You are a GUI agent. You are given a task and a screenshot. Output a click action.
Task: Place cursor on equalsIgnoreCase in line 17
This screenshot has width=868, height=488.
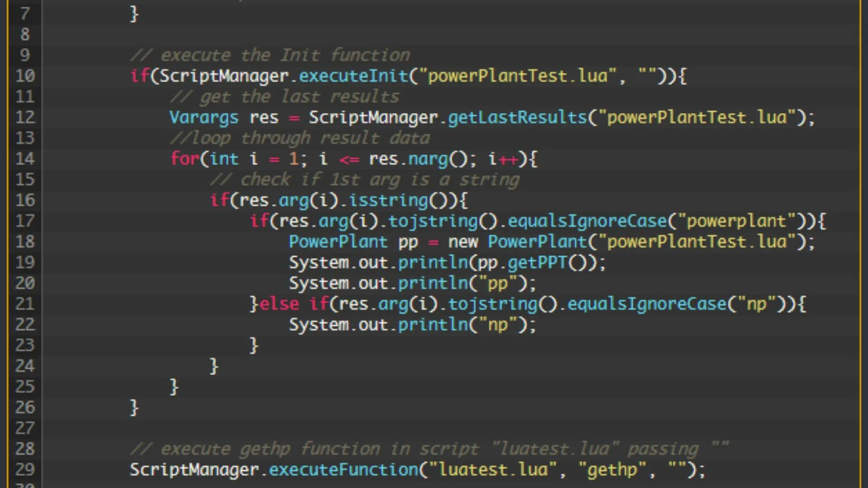click(x=587, y=221)
